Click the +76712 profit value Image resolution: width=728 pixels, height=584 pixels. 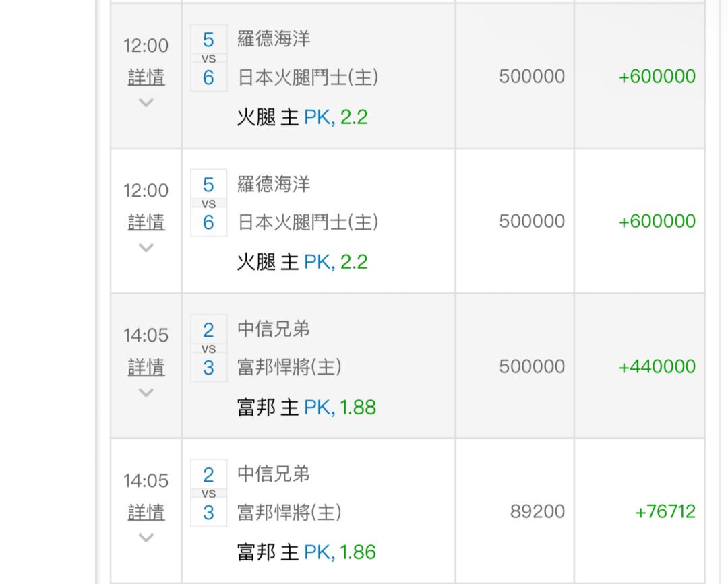tap(665, 511)
